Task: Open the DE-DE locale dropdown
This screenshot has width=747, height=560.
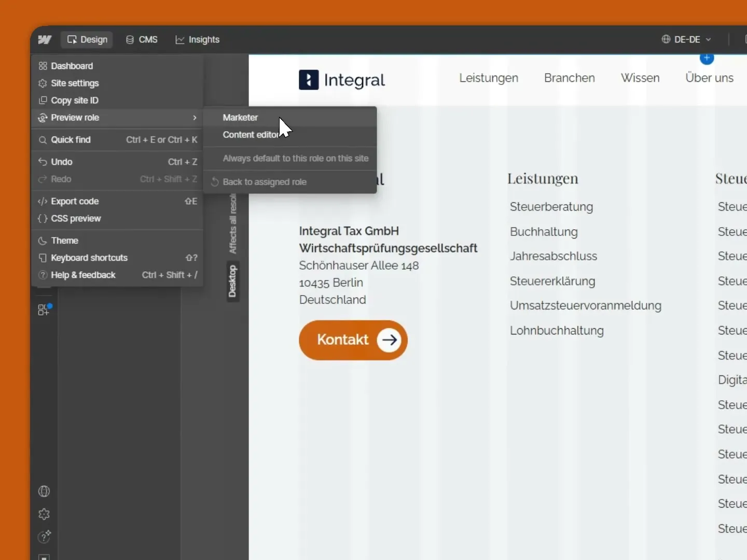Action: (x=686, y=39)
